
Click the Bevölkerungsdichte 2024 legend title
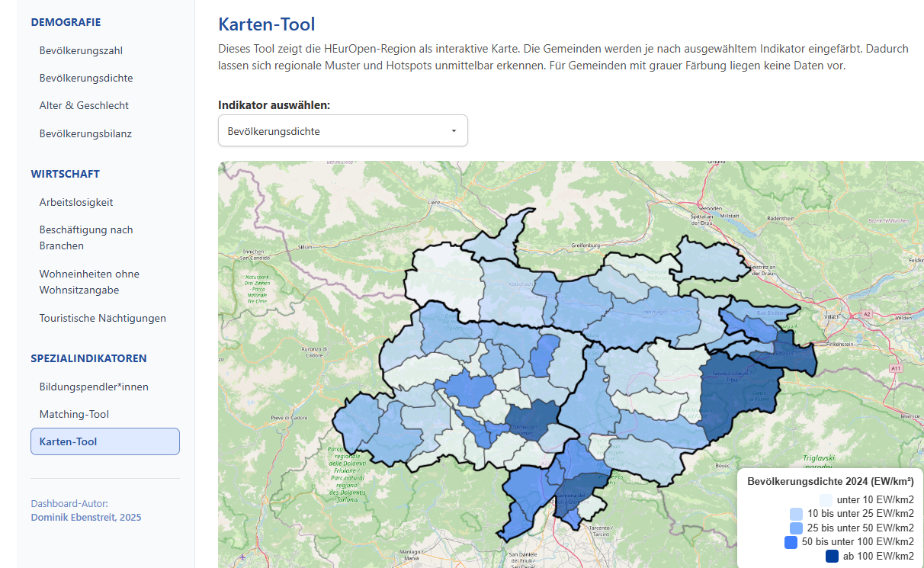click(830, 481)
